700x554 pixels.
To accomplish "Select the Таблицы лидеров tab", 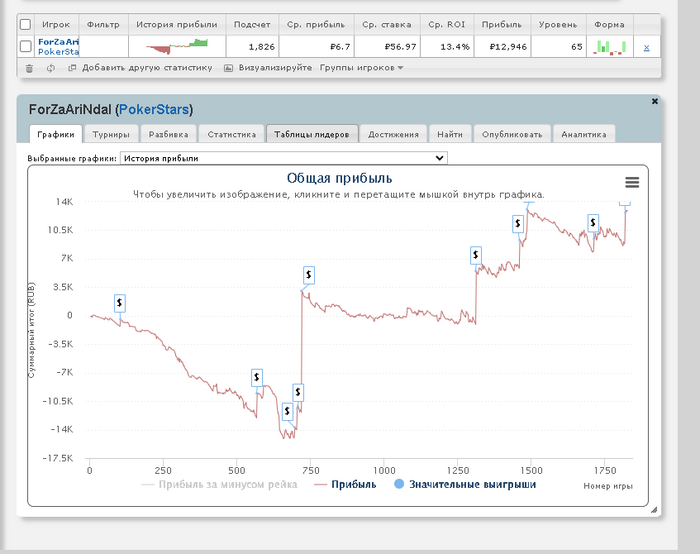I will pos(312,134).
